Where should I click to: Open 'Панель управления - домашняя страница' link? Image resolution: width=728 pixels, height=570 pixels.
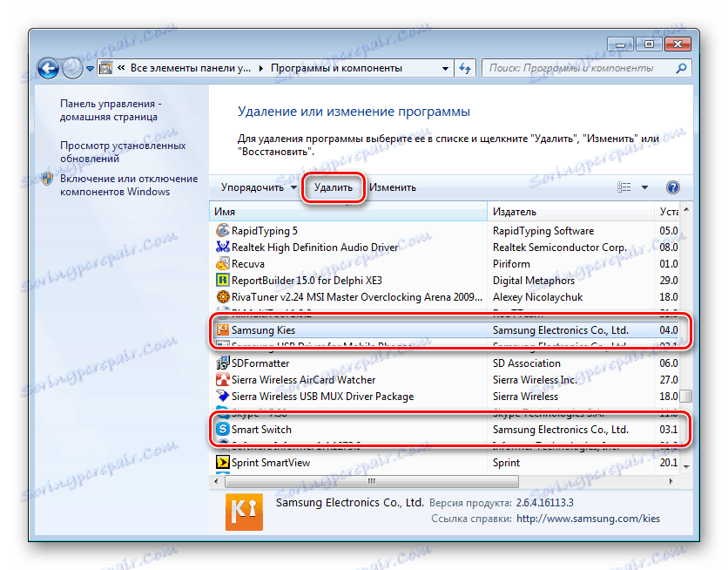click(x=111, y=111)
